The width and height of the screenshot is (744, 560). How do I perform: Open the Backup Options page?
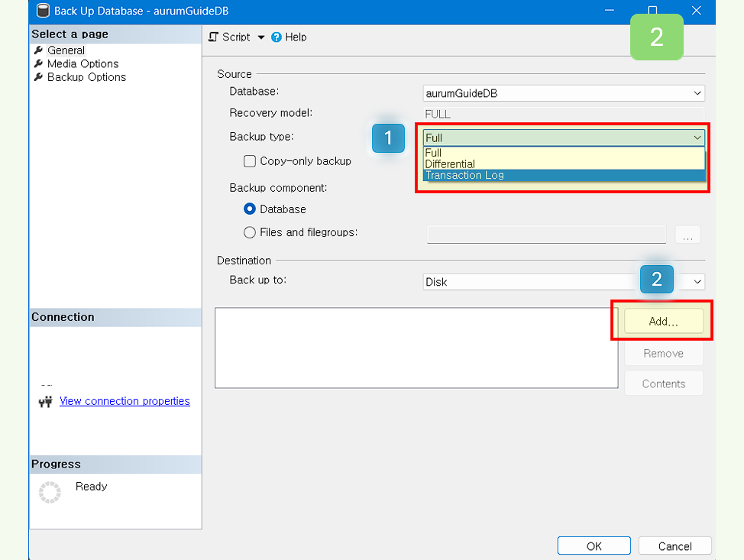pos(86,77)
